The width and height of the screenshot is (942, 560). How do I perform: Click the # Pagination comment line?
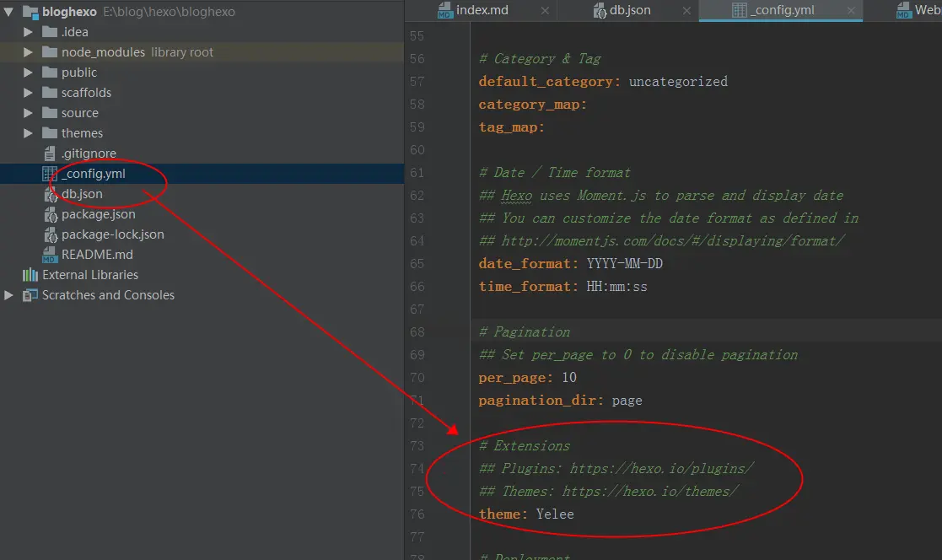click(x=525, y=332)
